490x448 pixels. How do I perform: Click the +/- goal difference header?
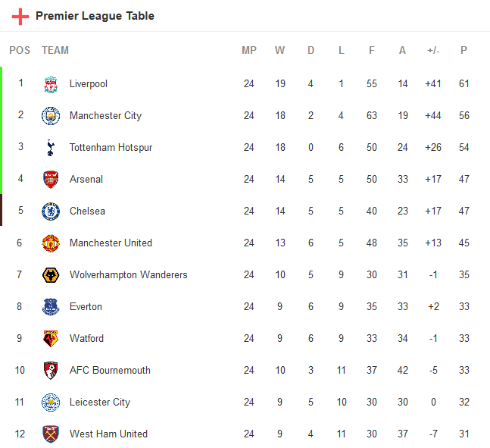tap(433, 51)
